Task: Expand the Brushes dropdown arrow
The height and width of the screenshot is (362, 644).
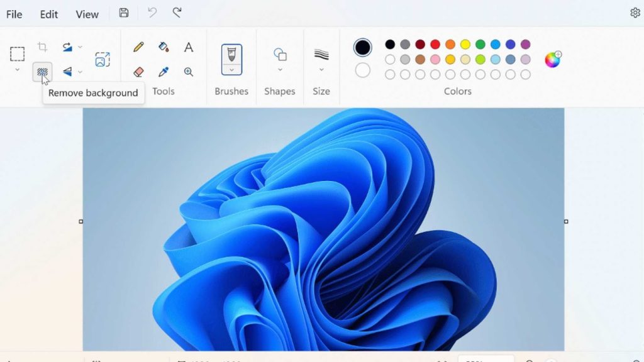Action: click(x=231, y=70)
